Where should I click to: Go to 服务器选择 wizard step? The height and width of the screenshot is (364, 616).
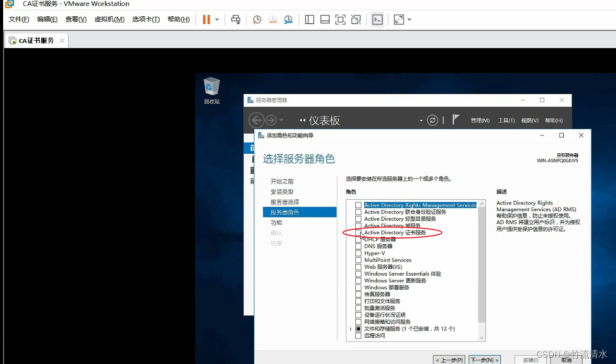tap(285, 202)
